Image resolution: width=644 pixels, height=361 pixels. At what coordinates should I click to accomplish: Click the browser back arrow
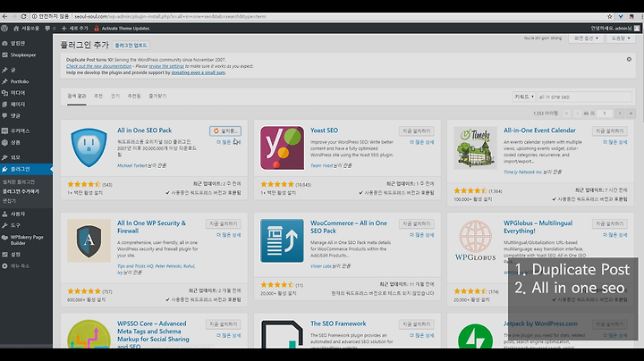pyautogui.click(x=4, y=16)
